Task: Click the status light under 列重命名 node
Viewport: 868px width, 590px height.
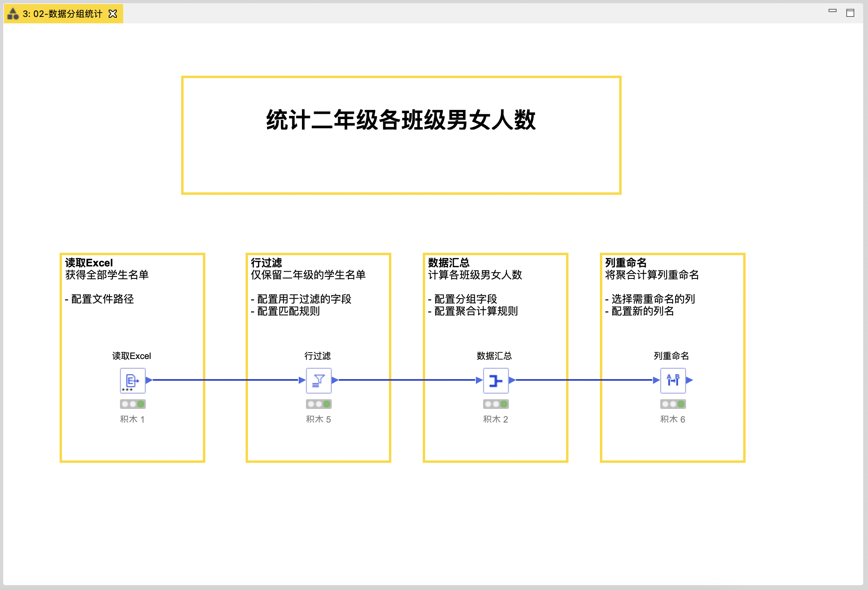Action: pyautogui.click(x=673, y=404)
